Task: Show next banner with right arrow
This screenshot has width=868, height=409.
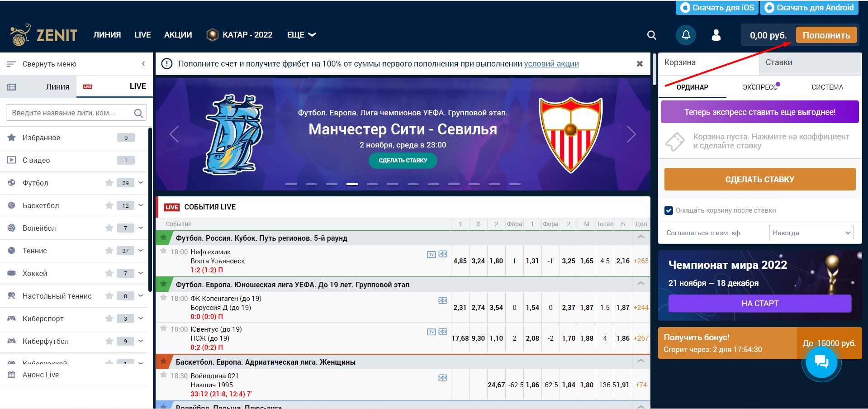Action: (x=631, y=134)
